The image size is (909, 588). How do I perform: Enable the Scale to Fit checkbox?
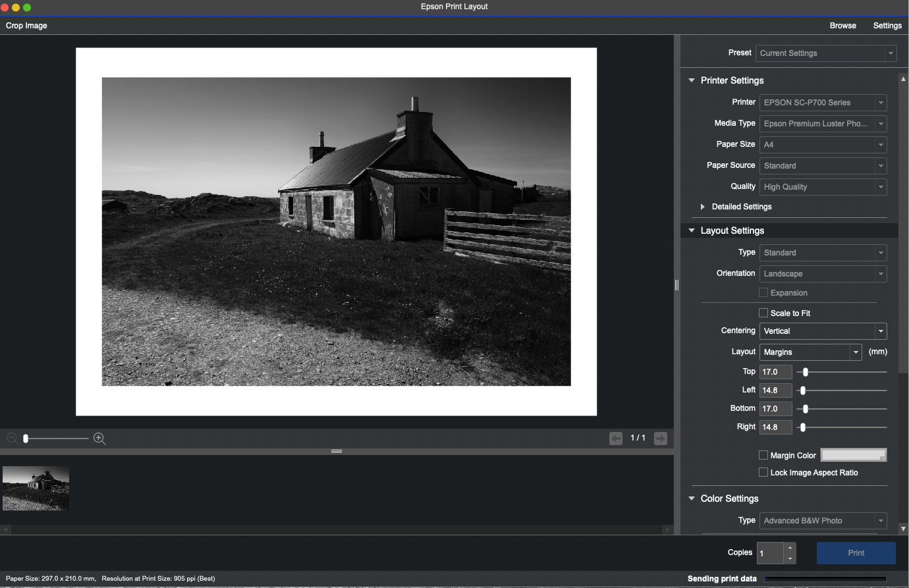(763, 313)
